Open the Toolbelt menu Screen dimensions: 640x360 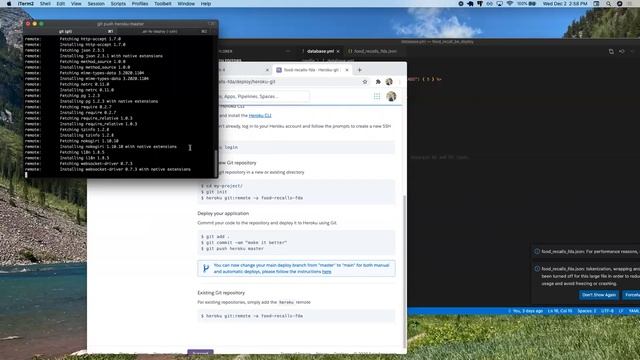[162, 4]
